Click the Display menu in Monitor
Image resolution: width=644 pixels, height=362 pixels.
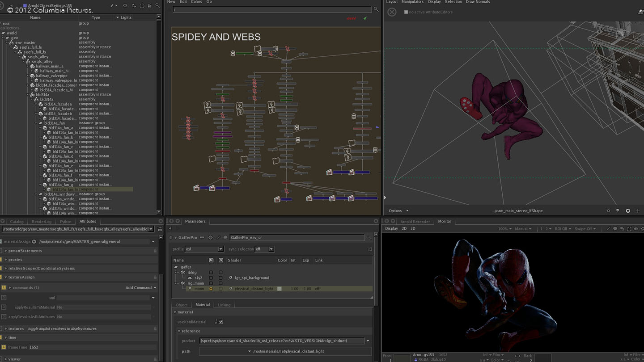point(391,228)
